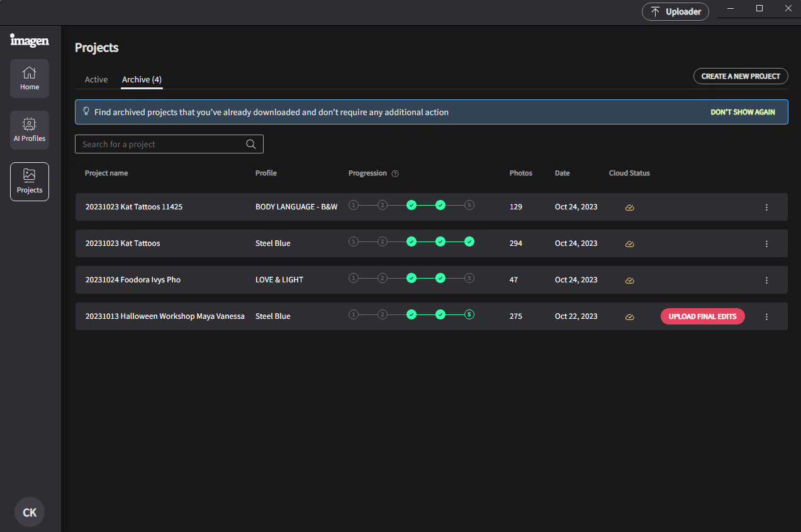
Task: Click the Search for a project field
Action: (x=169, y=144)
